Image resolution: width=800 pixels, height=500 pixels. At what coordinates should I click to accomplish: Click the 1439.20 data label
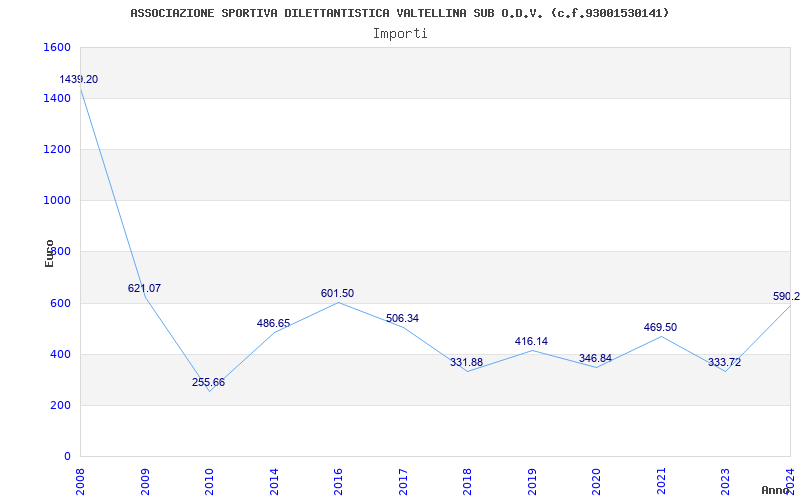pyautogui.click(x=79, y=80)
